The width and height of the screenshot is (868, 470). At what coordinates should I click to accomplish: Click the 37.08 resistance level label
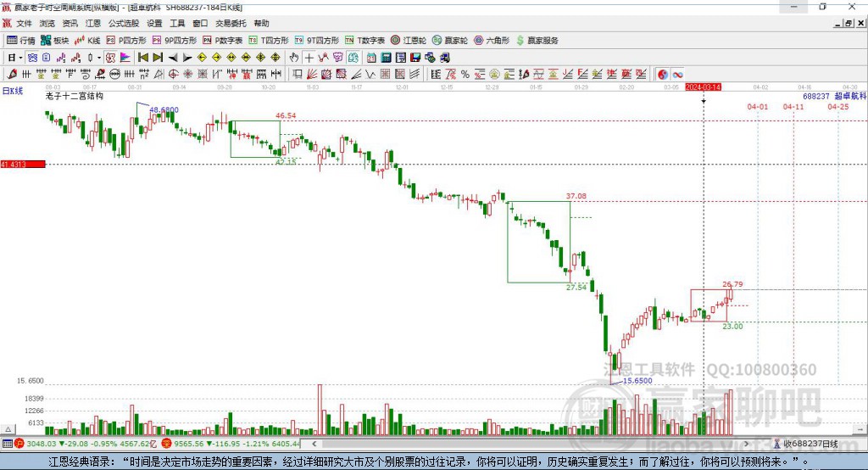[576, 196]
